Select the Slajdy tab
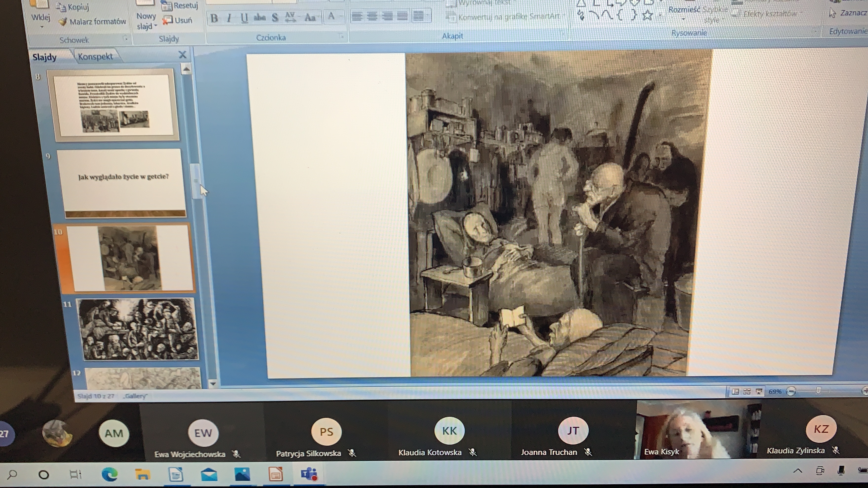 [44, 57]
